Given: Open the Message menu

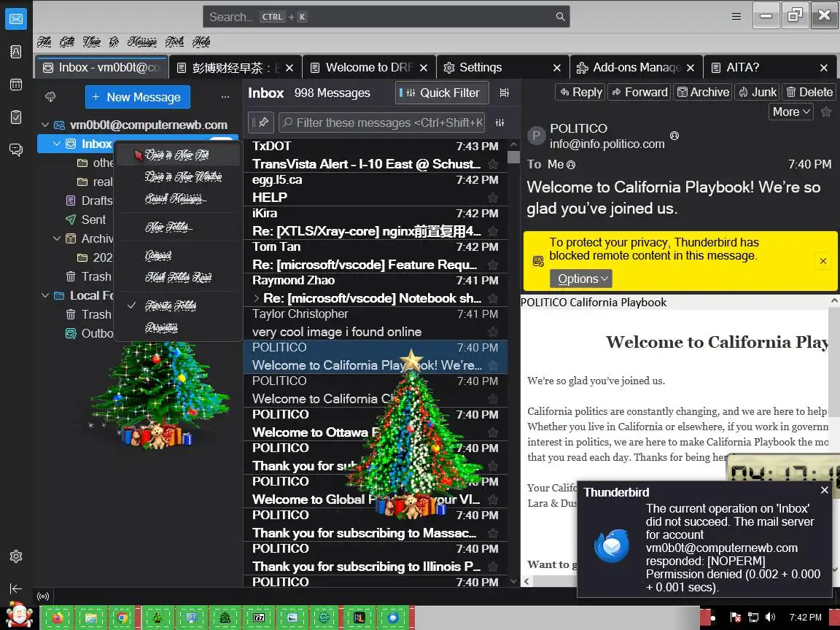Looking at the screenshot, I should [142, 42].
